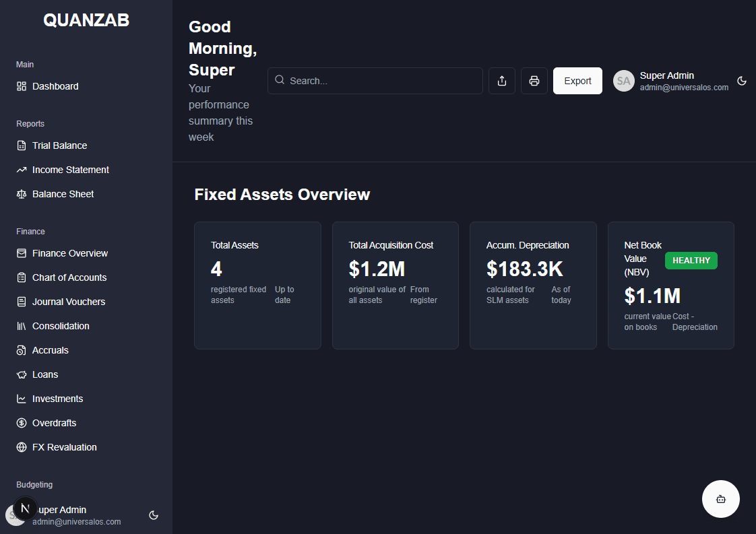The height and width of the screenshot is (534, 756).
Task: Click admin@universalos.com in sidebar footer
Action: point(77,522)
